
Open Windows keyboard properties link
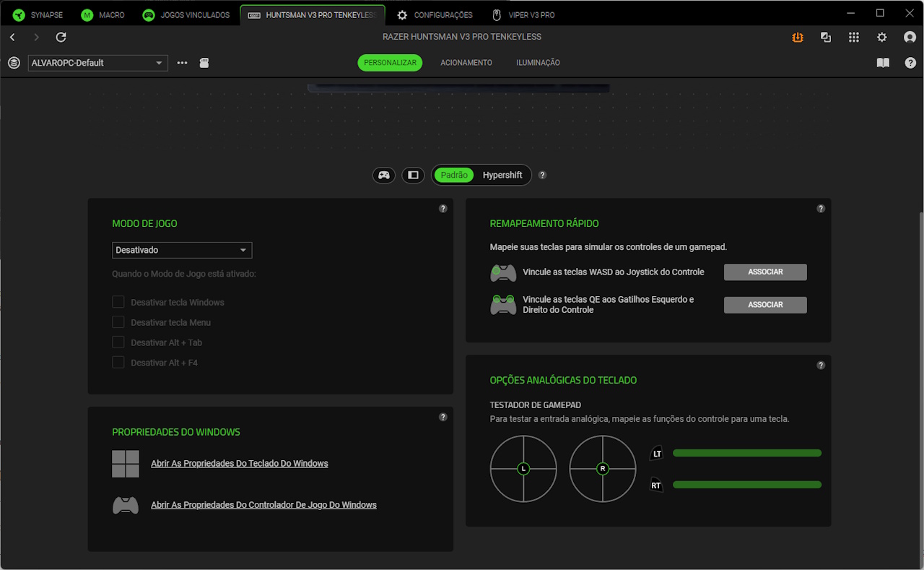(239, 464)
